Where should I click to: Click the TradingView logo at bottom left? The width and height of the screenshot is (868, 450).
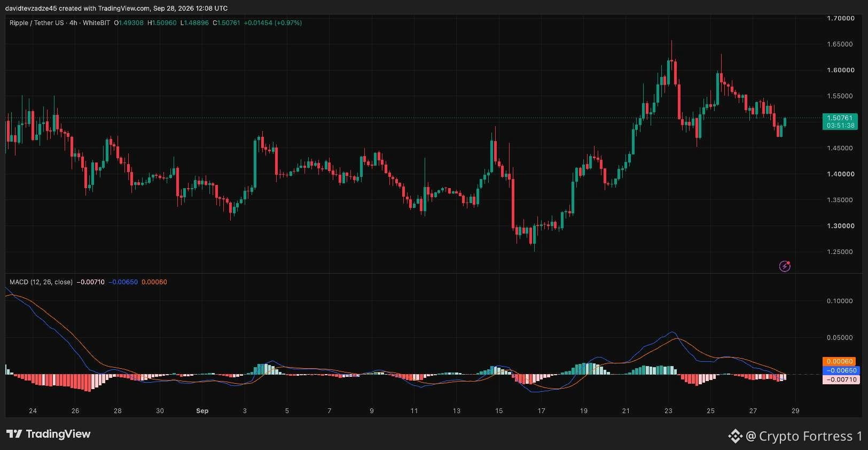tap(49, 434)
